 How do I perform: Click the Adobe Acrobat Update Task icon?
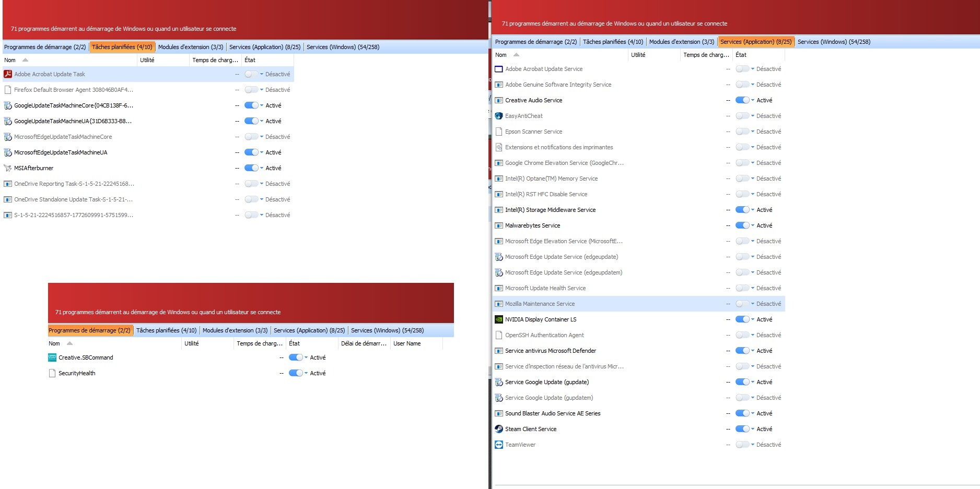8,74
